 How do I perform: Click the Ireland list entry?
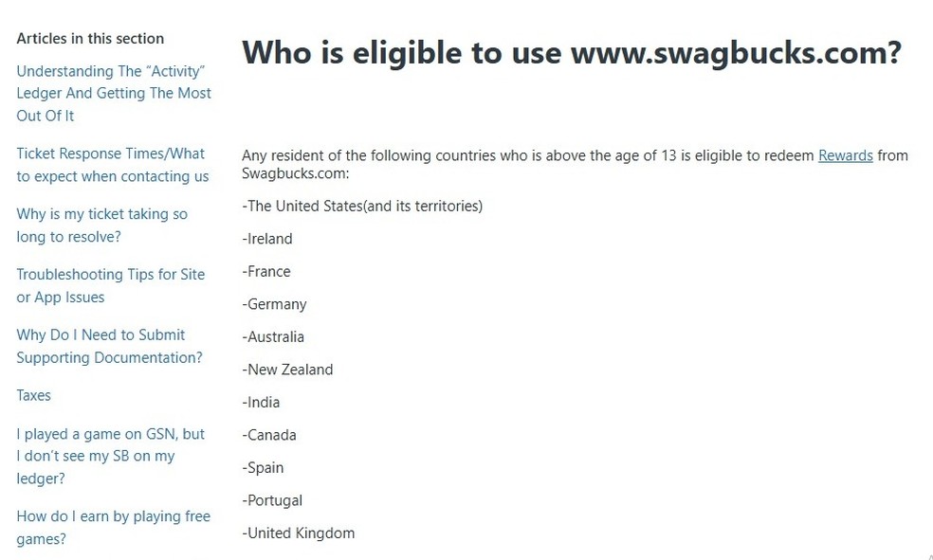[x=267, y=239]
